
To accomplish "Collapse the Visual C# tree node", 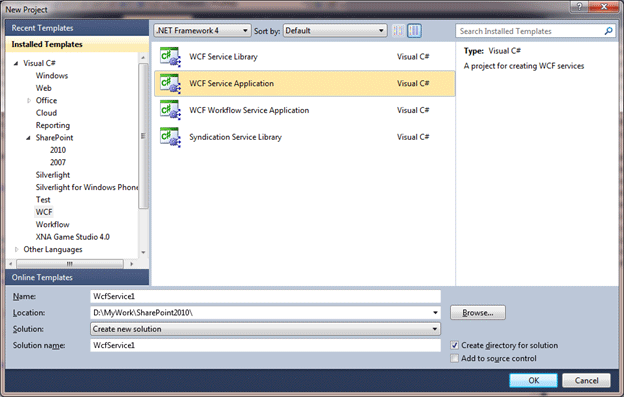I will point(16,63).
